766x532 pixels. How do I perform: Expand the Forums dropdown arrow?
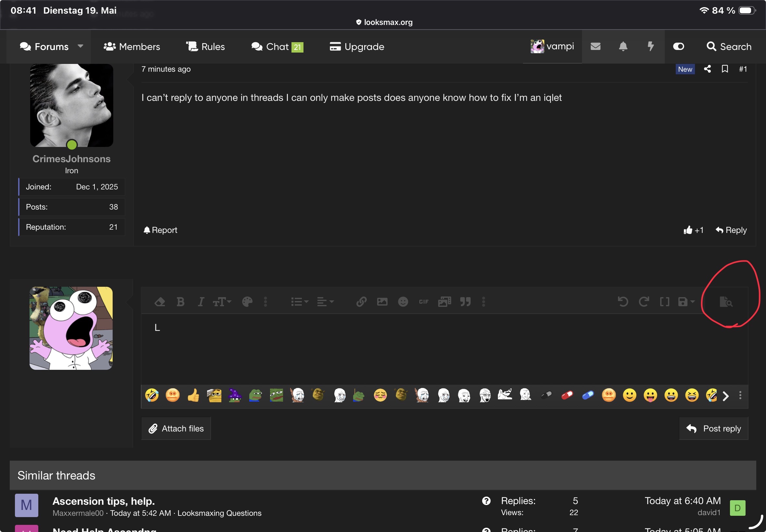pyautogui.click(x=80, y=46)
